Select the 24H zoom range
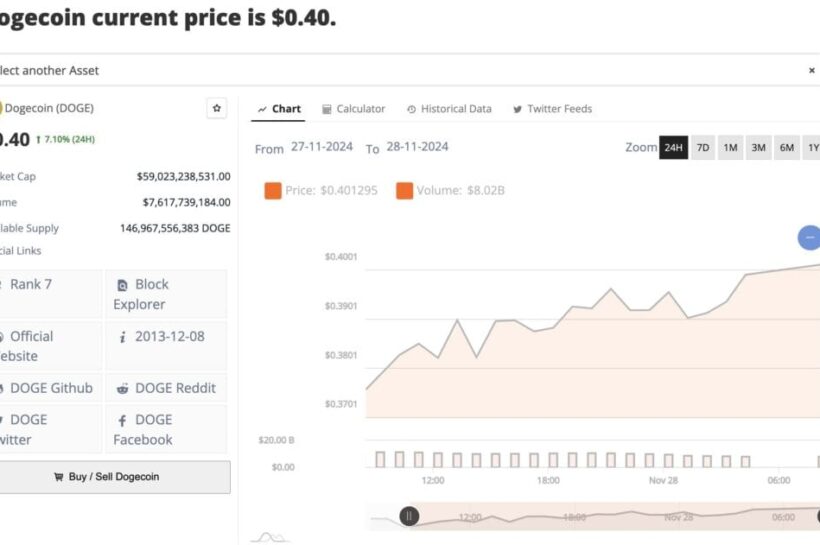This screenshot has width=820, height=545. (674, 147)
